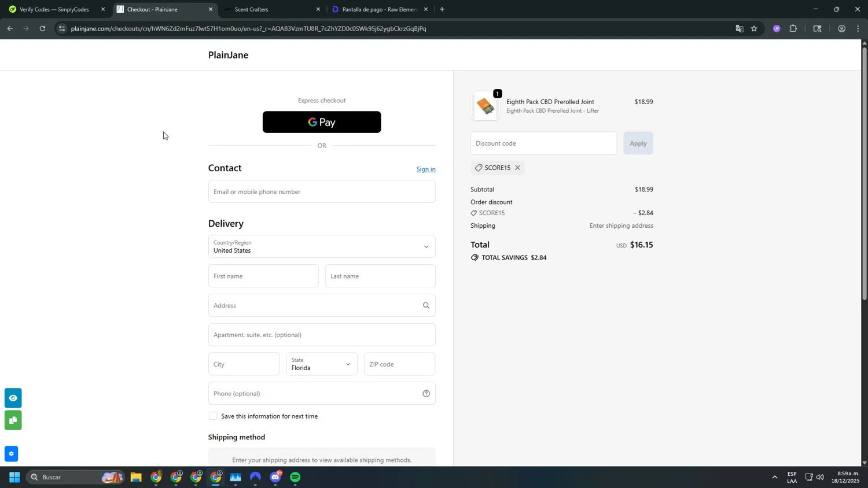Screen dimensions: 868x488
Task: Open the Windows Start menu
Action: coord(14,477)
